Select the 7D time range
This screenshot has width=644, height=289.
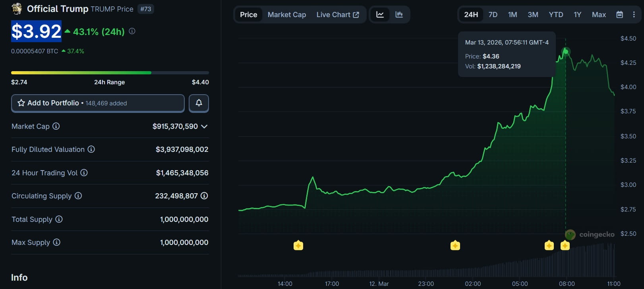(x=493, y=15)
